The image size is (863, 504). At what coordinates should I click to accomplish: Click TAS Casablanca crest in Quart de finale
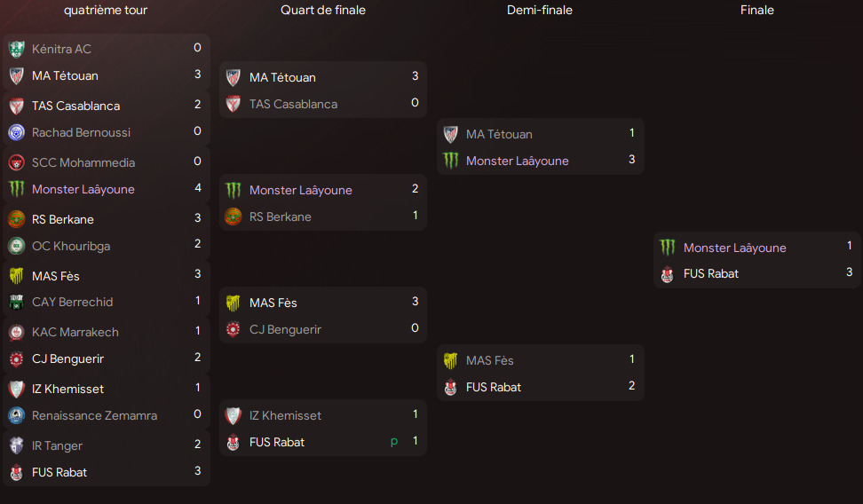click(x=234, y=104)
